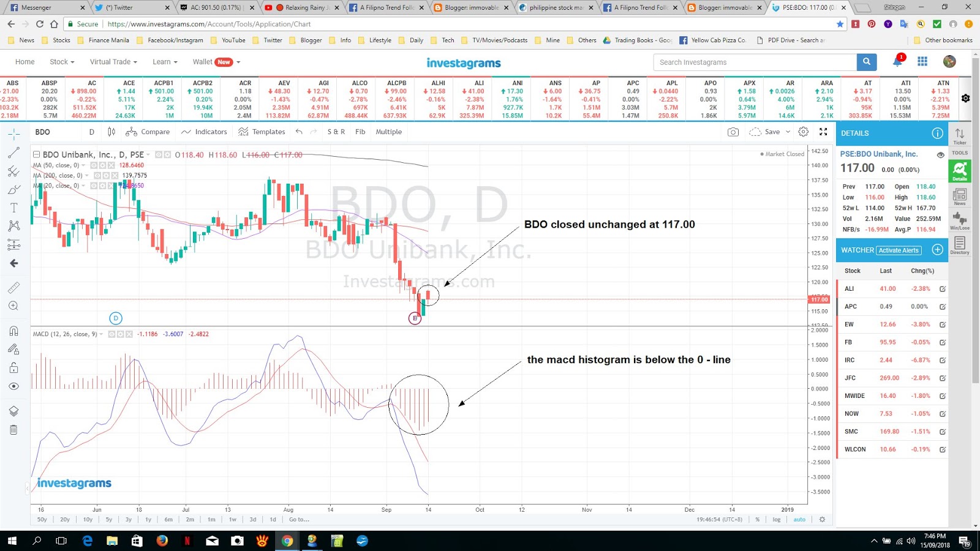Toggle lock all drawing tools
The image size is (980, 551).
13,368
